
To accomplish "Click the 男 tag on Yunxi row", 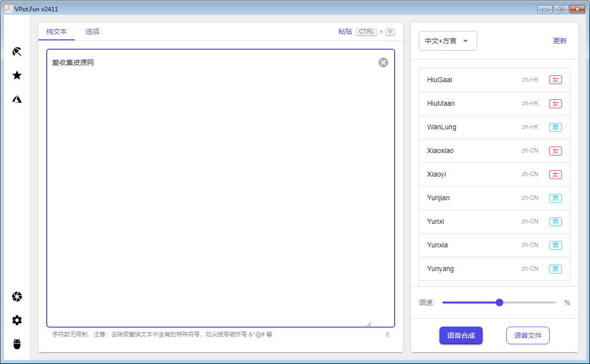I will tap(556, 221).
